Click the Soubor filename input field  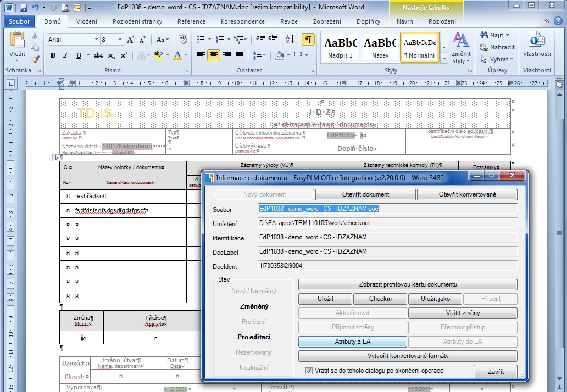[388, 209]
